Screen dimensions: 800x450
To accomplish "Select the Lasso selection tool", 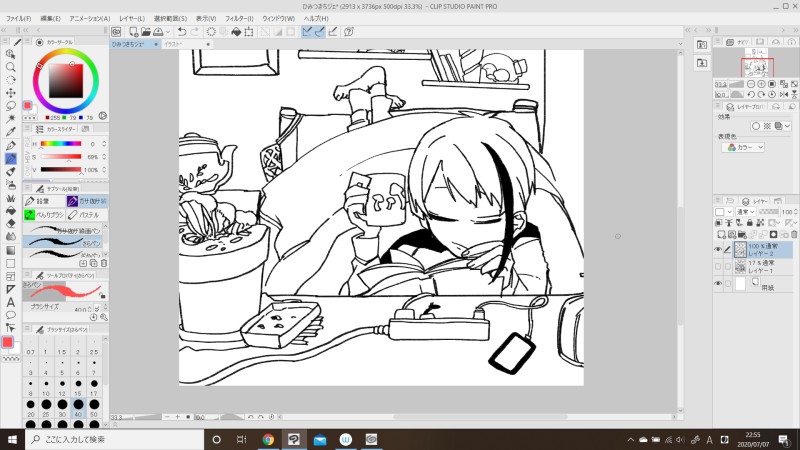I will [11, 106].
